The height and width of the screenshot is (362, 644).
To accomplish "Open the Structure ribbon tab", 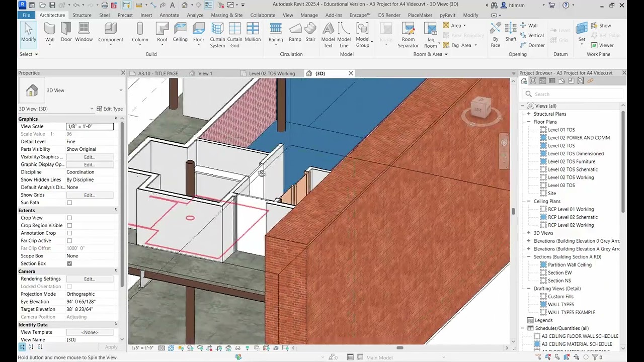I will (x=82, y=15).
